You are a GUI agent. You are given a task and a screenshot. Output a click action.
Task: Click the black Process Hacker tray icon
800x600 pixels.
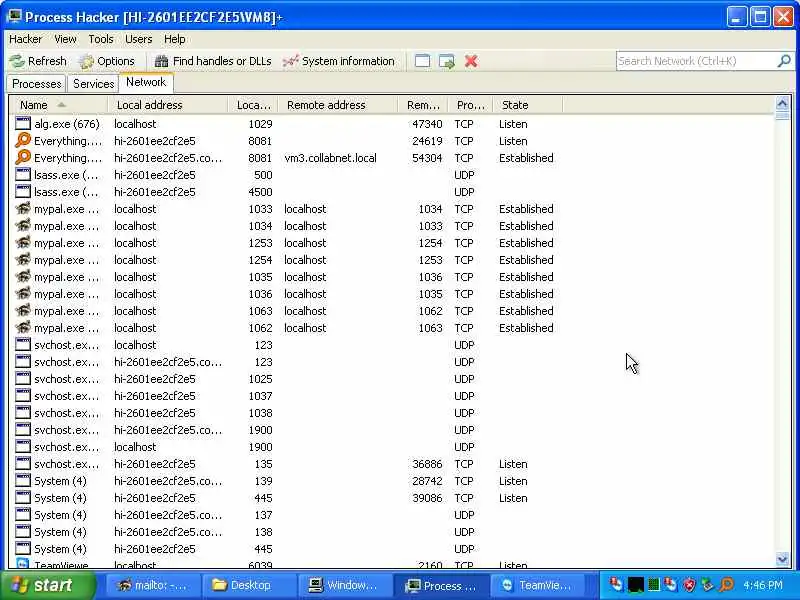click(635, 585)
